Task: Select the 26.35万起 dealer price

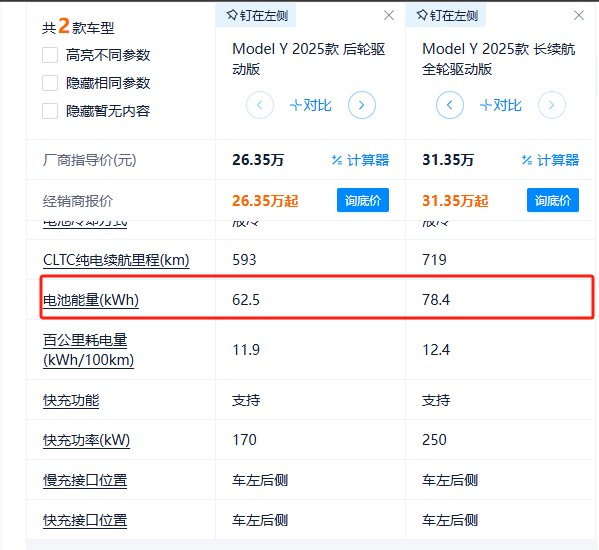Action: click(265, 201)
